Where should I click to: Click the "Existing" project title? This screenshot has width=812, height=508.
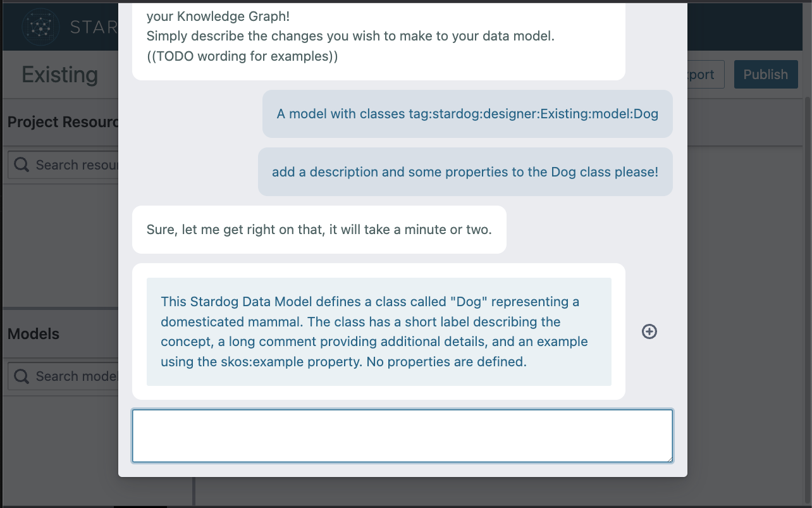point(59,75)
